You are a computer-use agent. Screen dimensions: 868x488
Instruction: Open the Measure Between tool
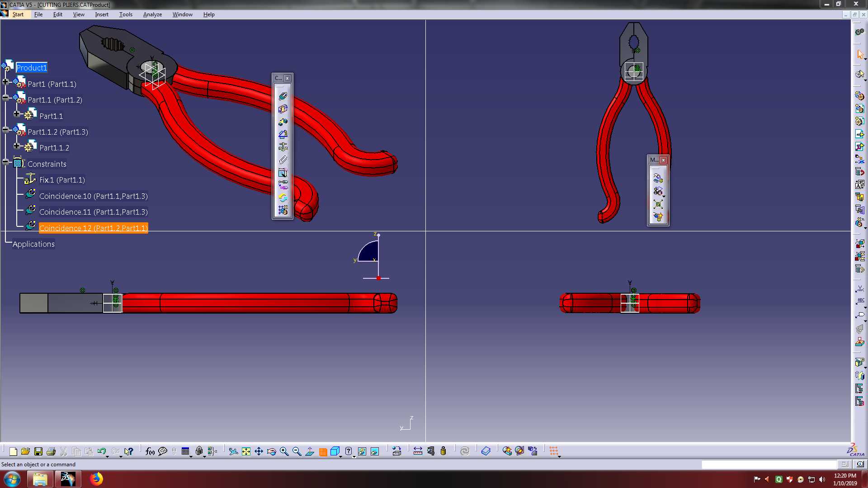(x=418, y=451)
